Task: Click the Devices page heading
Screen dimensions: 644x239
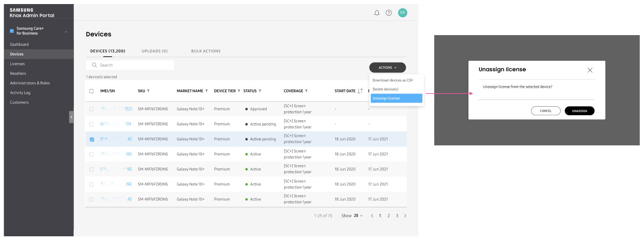Action: pos(98,34)
